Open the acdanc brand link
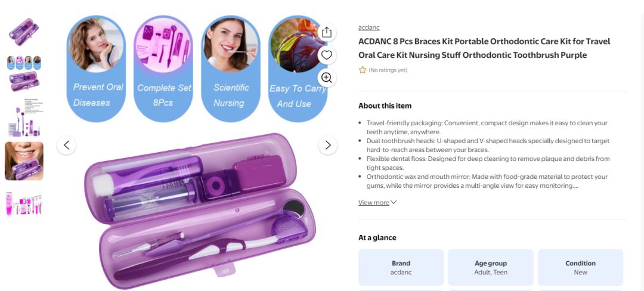The image size is (644, 291). click(369, 27)
